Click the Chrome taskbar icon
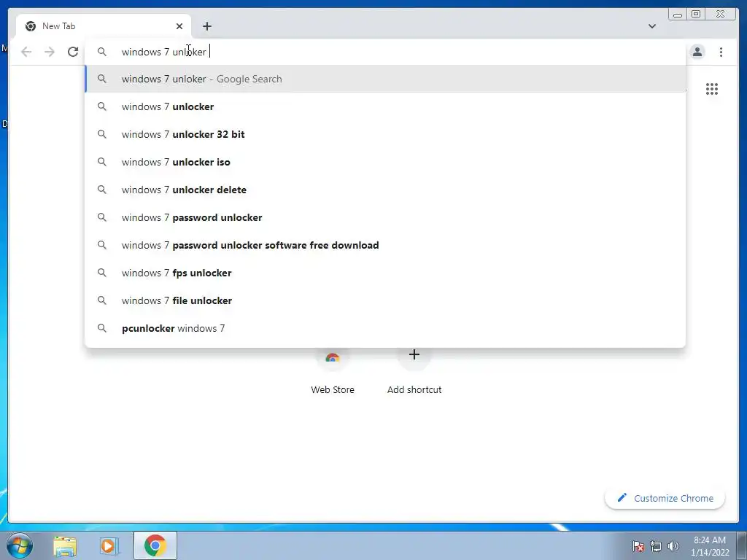This screenshot has width=747, height=560. click(x=155, y=545)
